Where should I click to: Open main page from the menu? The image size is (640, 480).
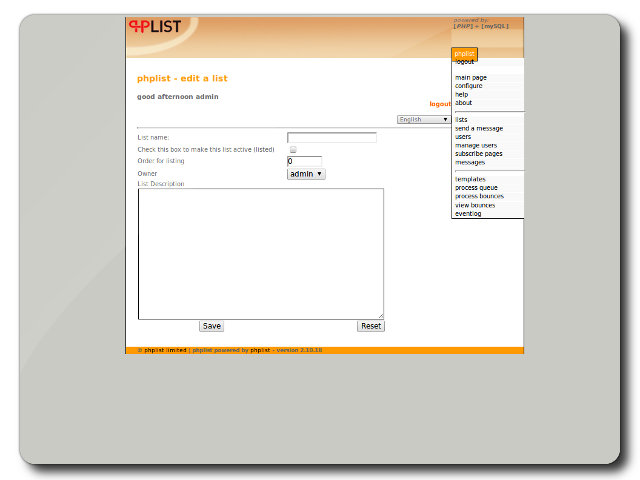[x=471, y=77]
